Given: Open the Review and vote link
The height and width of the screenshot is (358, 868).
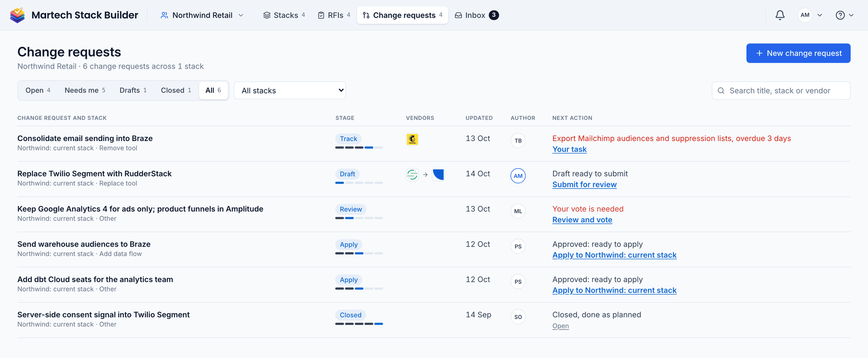Looking at the screenshot, I should coord(582,220).
